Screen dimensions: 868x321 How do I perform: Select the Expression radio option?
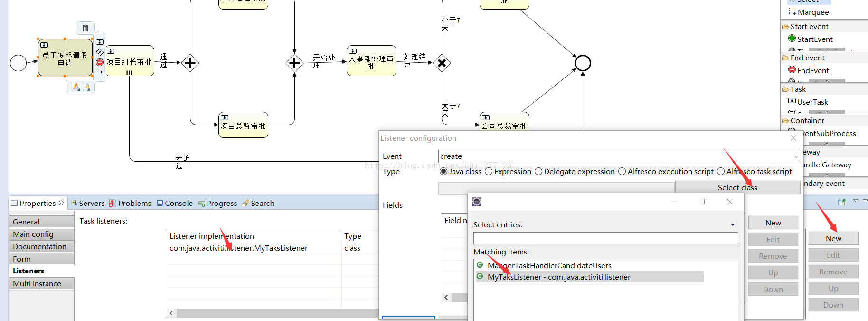click(x=508, y=171)
